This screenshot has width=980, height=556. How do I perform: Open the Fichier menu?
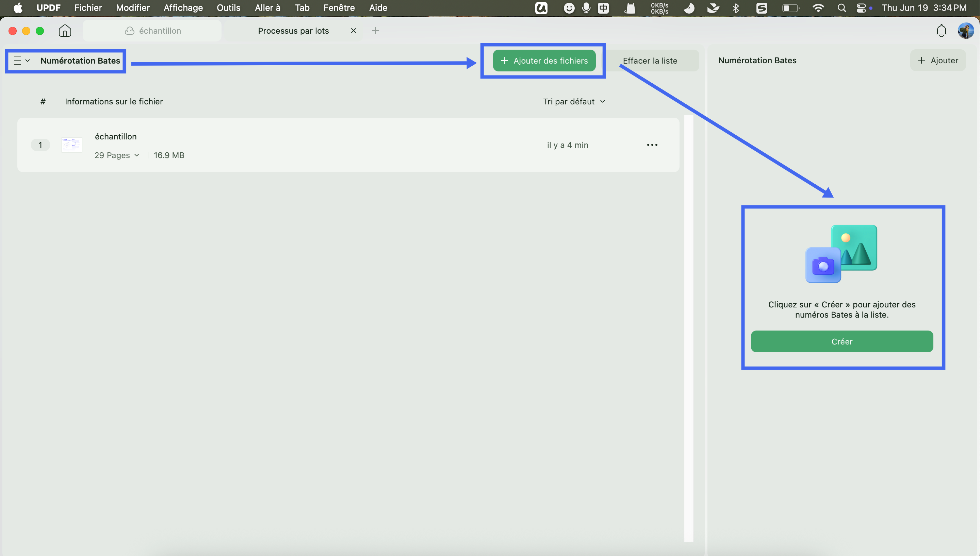click(88, 7)
